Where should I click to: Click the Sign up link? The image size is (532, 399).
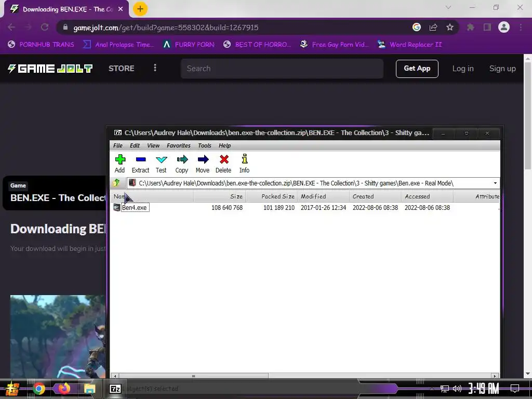point(502,69)
